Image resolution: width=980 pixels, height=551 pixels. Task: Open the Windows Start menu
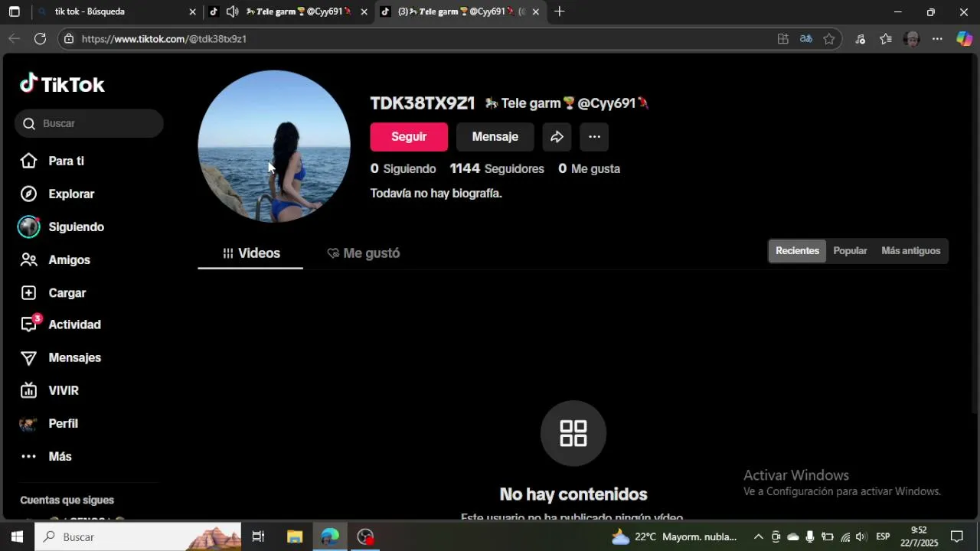17,536
